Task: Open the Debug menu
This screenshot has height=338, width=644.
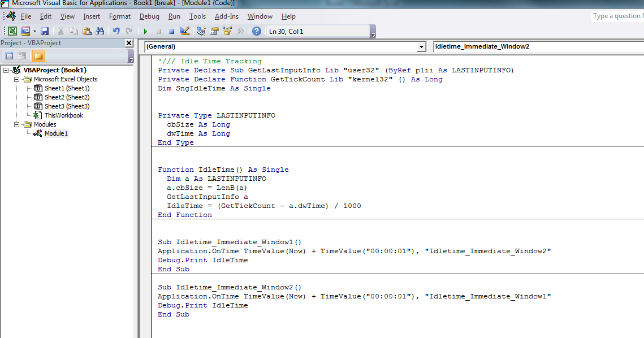Action: pos(149,16)
